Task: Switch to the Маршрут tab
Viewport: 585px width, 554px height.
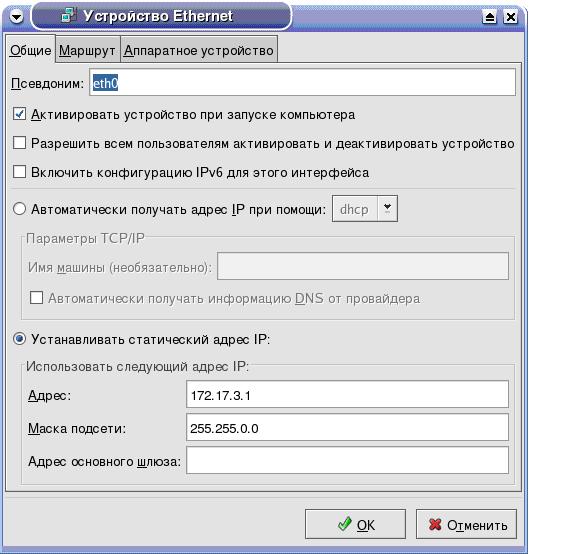Action: click(x=87, y=50)
